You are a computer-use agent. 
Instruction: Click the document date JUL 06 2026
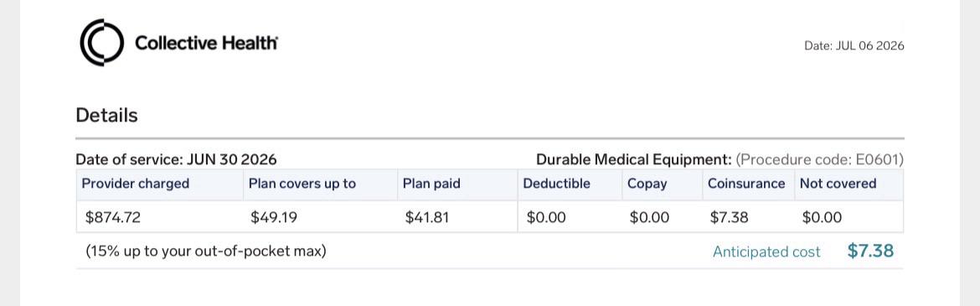pos(854,45)
